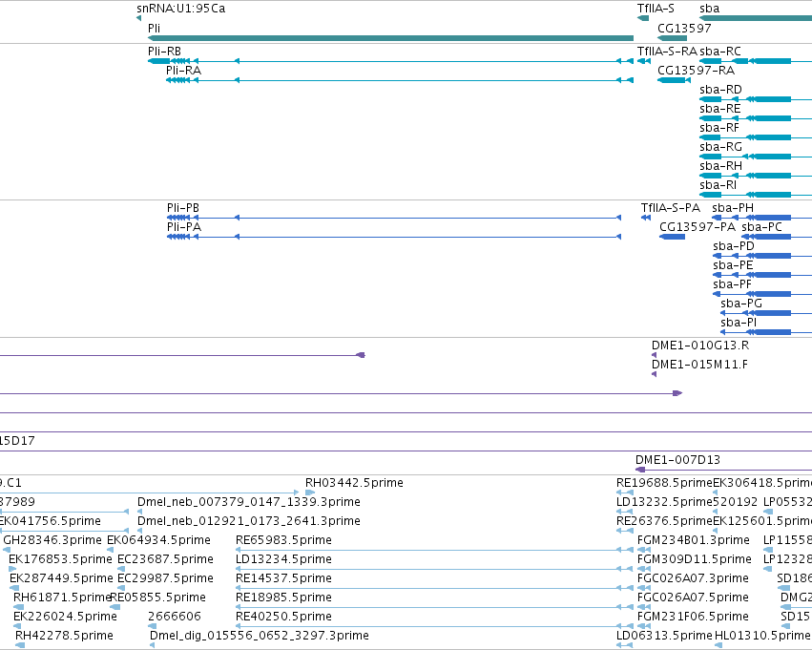
Task: Click the DME1-010G13.R clone label
Action: tap(700, 345)
